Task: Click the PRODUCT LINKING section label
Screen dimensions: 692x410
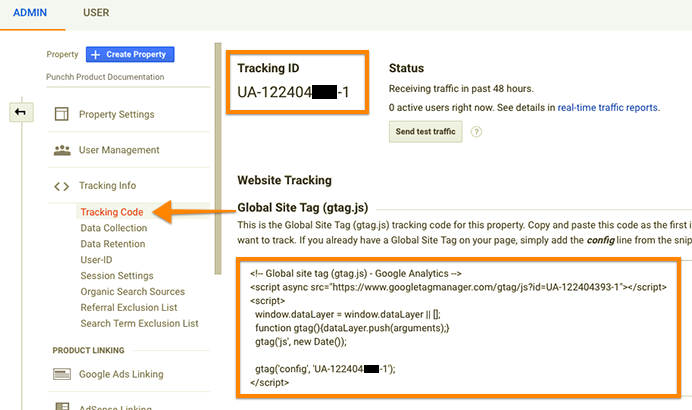Action: pyautogui.click(x=88, y=350)
